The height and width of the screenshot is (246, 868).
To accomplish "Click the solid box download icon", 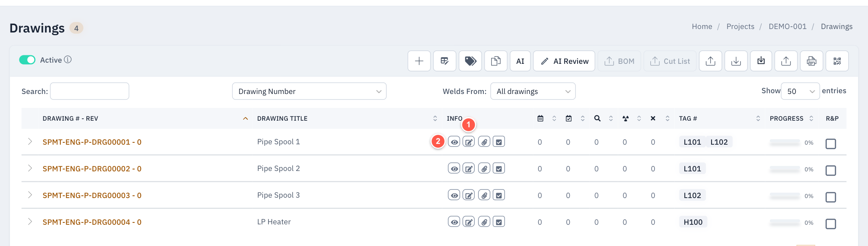I will pyautogui.click(x=761, y=61).
